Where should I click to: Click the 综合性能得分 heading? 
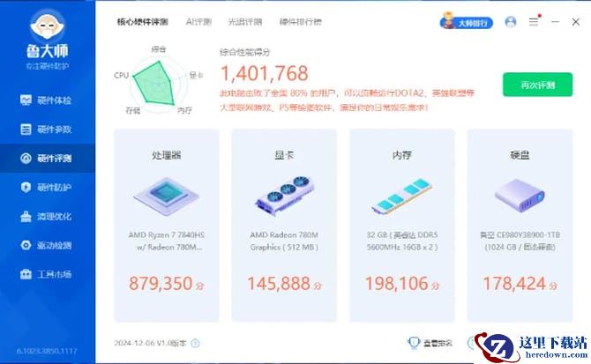(x=245, y=52)
